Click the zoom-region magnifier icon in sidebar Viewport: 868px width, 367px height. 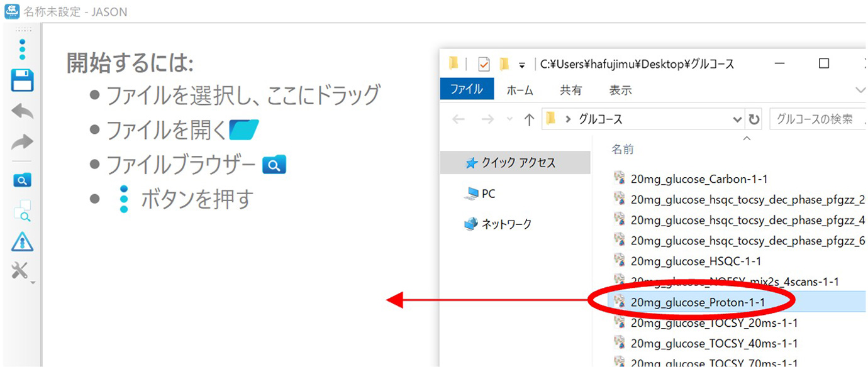(x=22, y=211)
